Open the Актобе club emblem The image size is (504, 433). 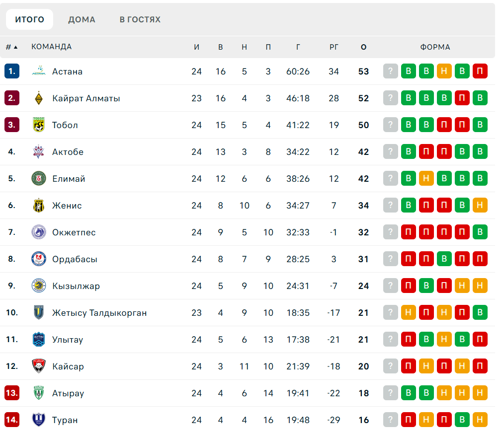pyautogui.click(x=39, y=151)
